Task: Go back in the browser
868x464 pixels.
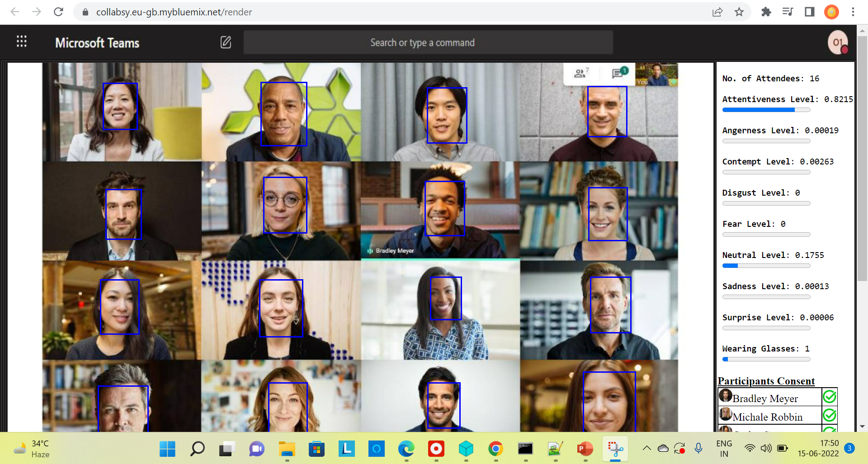Action: [15, 12]
